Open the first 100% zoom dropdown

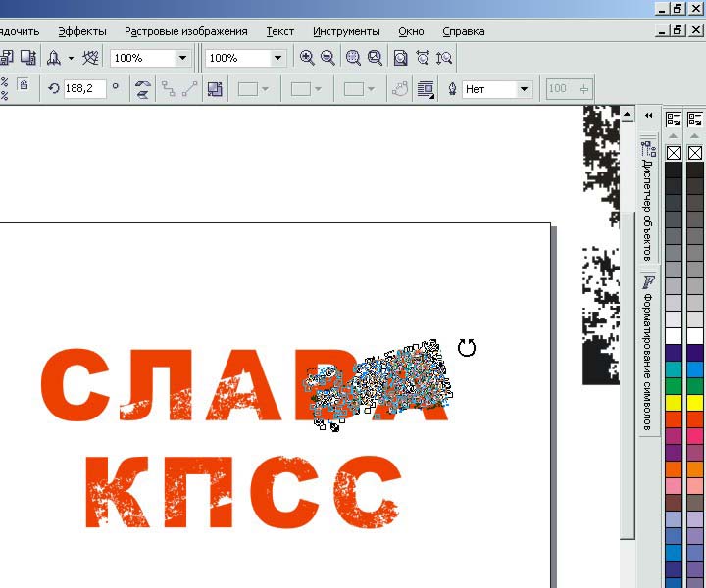[181, 58]
